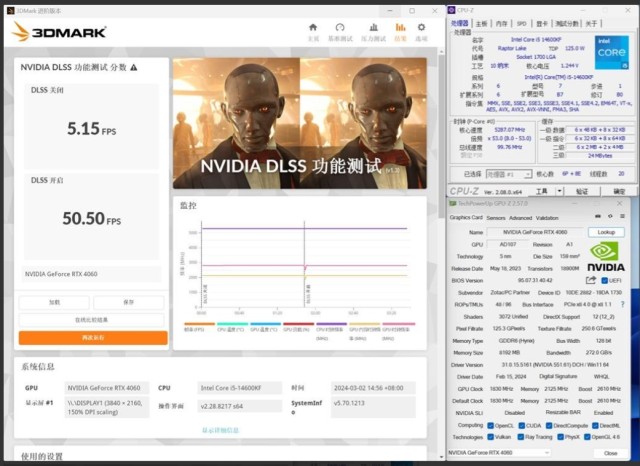Click the Intel Core i5-14600KF CPU value in system info
Viewport: 640px width, 466px height.
click(239, 388)
